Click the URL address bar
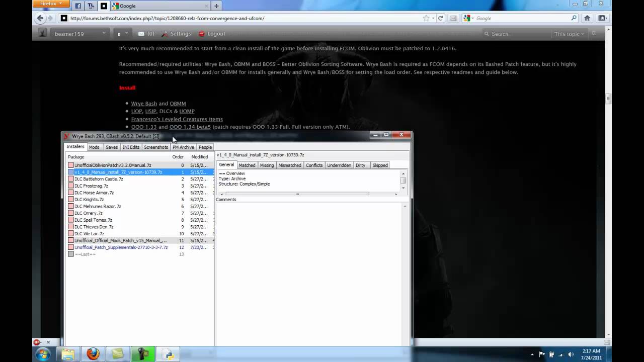The image size is (644, 362). 244,18
